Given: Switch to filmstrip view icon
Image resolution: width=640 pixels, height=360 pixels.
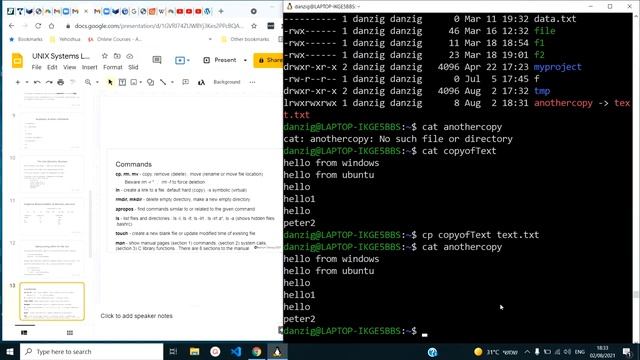Looking at the screenshot, I should (24, 333).
